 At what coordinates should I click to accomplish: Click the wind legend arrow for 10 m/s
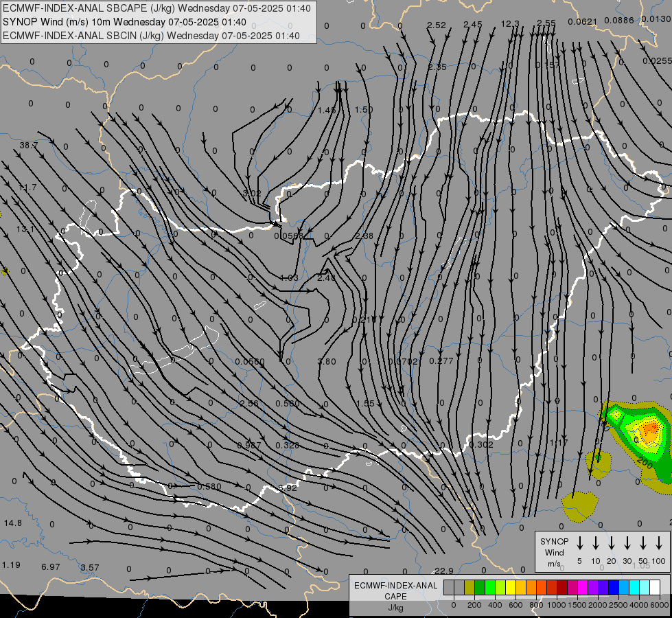pos(595,542)
